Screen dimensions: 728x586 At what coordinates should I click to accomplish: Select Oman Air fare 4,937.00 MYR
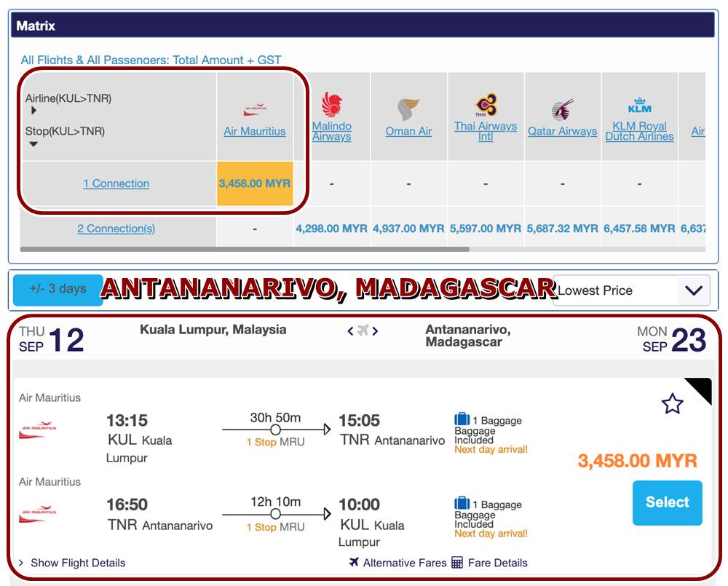point(408,229)
